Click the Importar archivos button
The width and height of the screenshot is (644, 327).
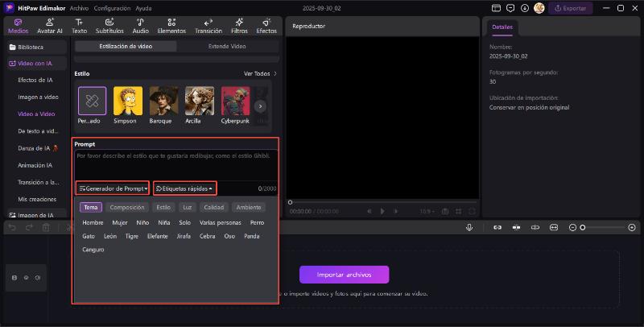(x=344, y=275)
